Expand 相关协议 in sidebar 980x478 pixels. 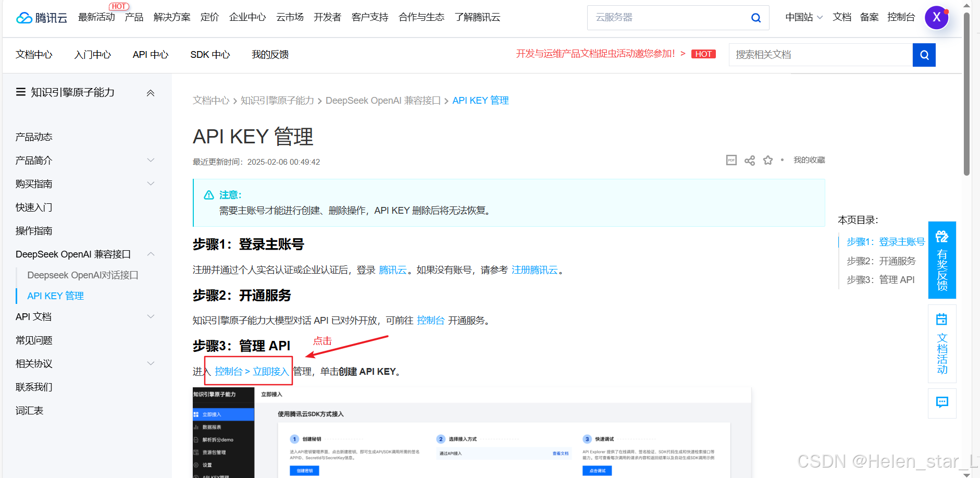coord(151,363)
